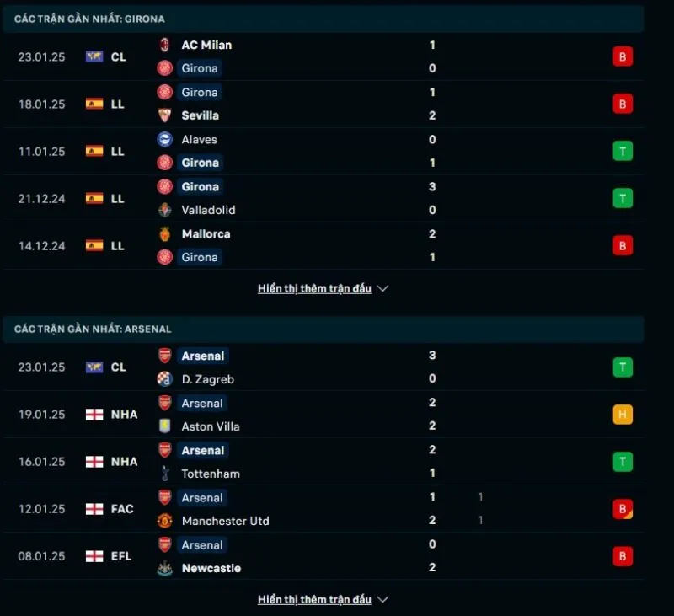Click the green T result badge for Alaves vs Girona
Screen dimensions: 674x616
pyautogui.click(x=623, y=151)
